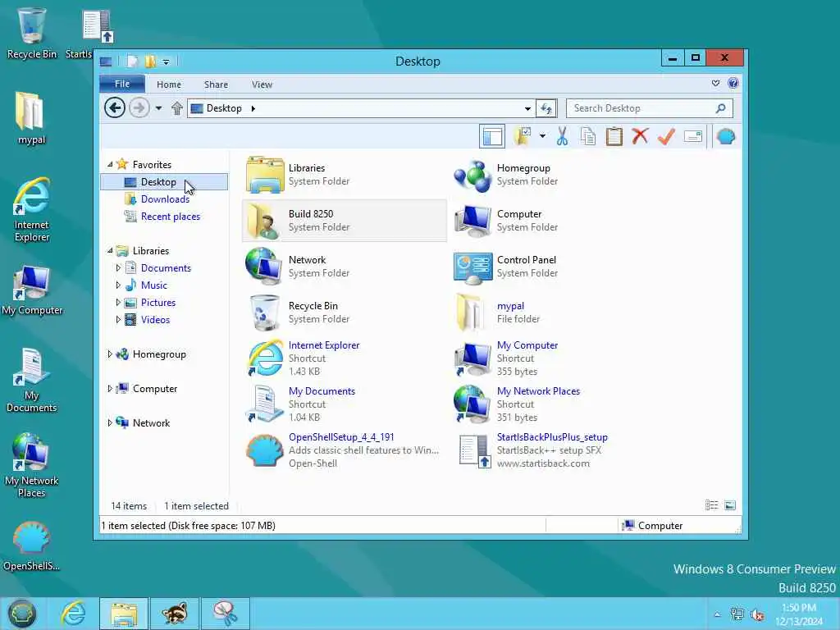The width and height of the screenshot is (840, 630).
Task: Open address bar history dropdown
Action: 527,108
